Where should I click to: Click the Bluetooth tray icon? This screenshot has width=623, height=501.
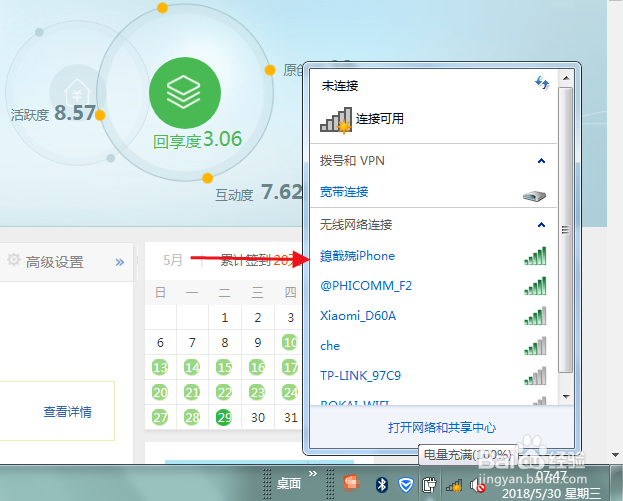(382, 485)
